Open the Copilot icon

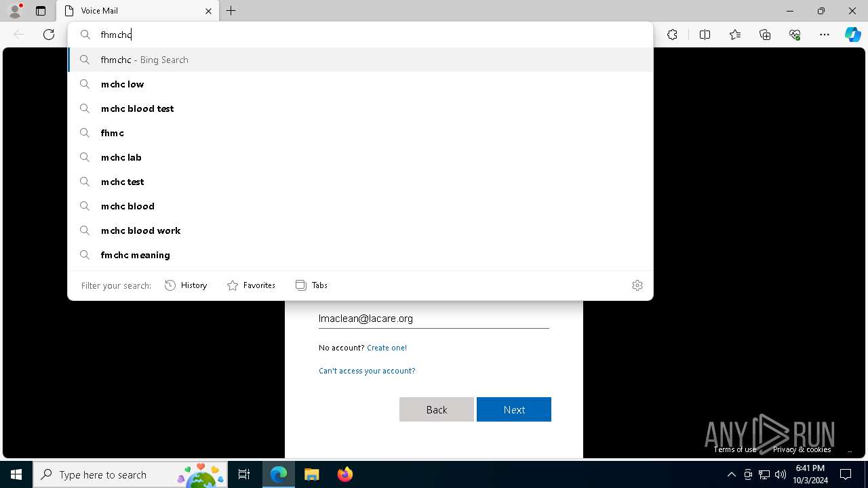(852, 35)
